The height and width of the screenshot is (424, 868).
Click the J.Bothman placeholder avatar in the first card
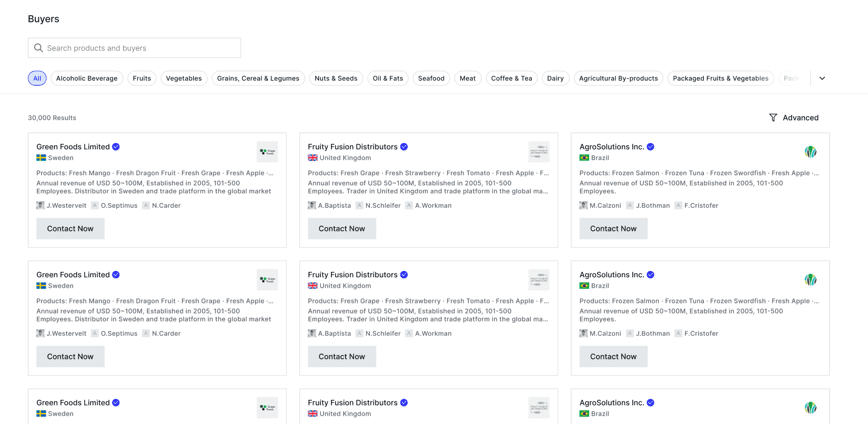[x=630, y=206]
